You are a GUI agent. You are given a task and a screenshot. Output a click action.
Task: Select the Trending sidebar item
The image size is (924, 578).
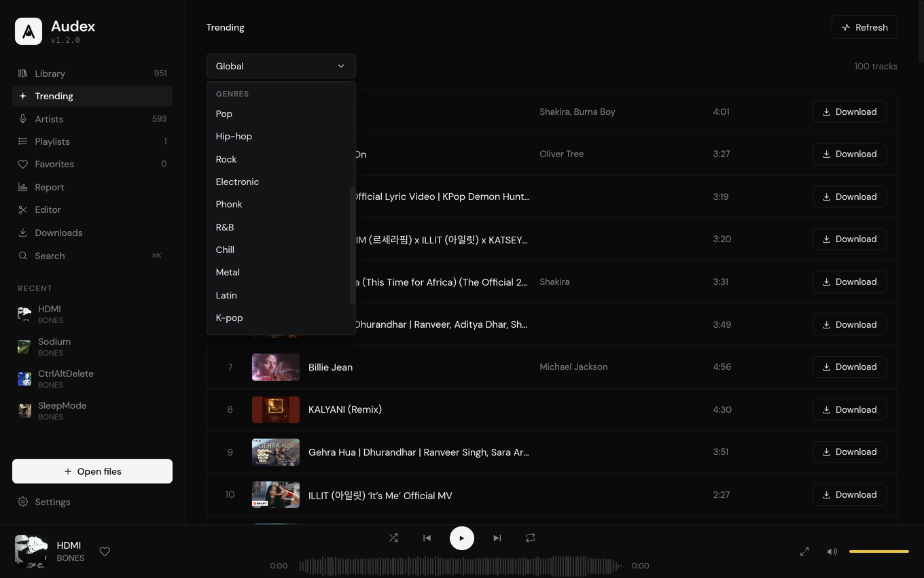pyautogui.click(x=92, y=96)
